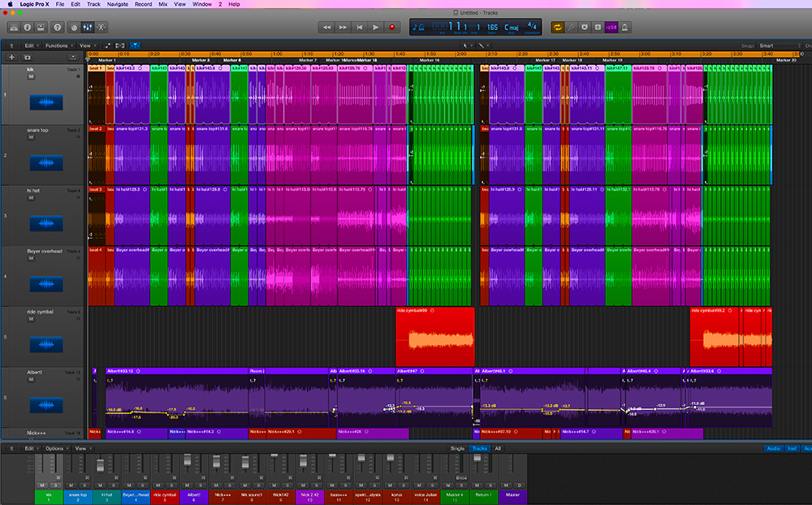
Task: Toggle the Tuner icon
Action: pos(571,28)
